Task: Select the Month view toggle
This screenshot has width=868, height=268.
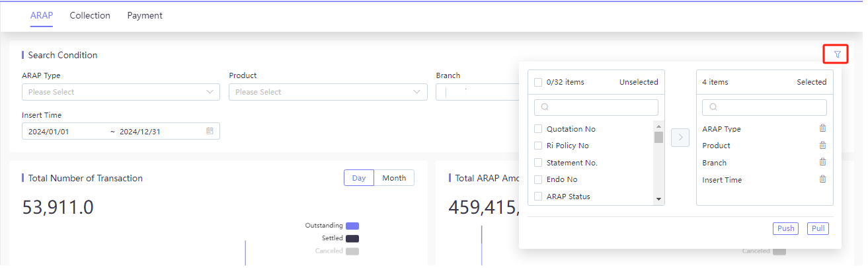Action: pyautogui.click(x=394, y=178)
